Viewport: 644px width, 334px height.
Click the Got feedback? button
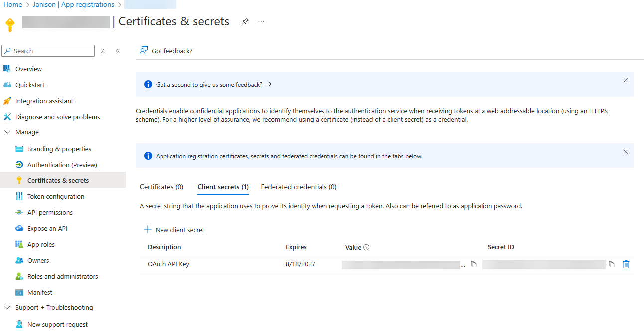pos(166,51)
